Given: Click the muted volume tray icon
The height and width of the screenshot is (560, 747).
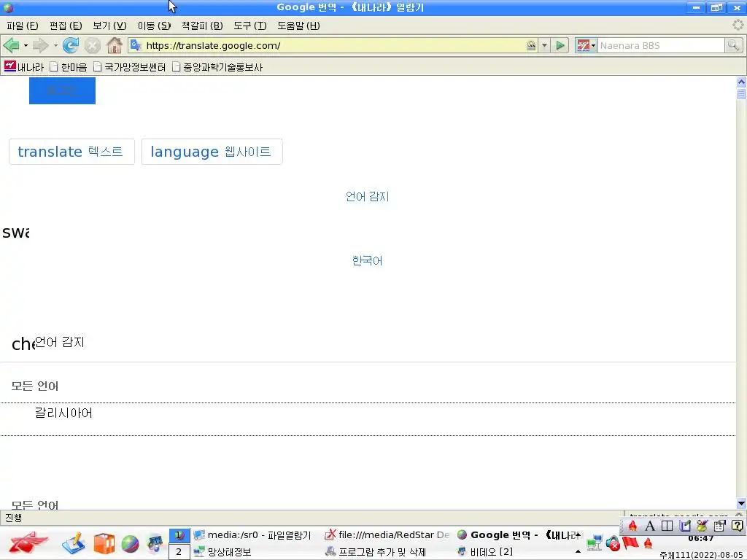Looking at the screenshot, I should [x=613, y=542].
